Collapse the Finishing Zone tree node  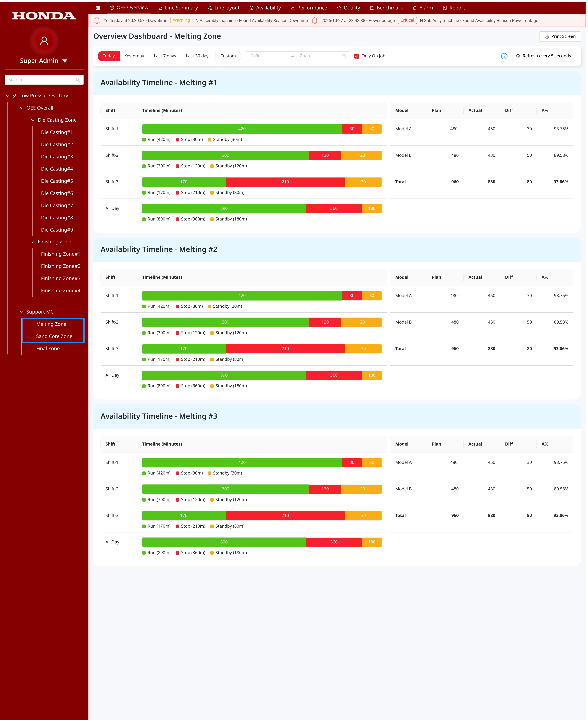pos(33,242)
